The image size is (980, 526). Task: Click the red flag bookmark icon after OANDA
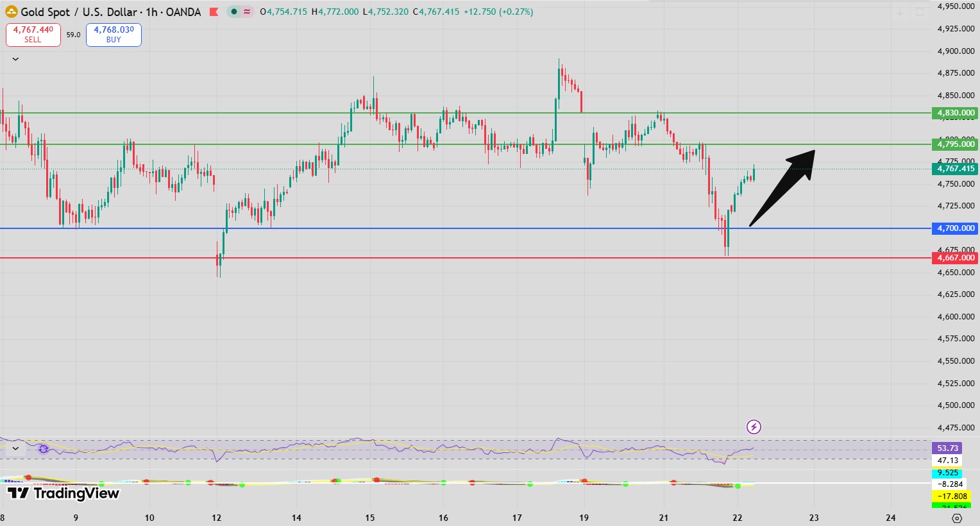[214, 12]
